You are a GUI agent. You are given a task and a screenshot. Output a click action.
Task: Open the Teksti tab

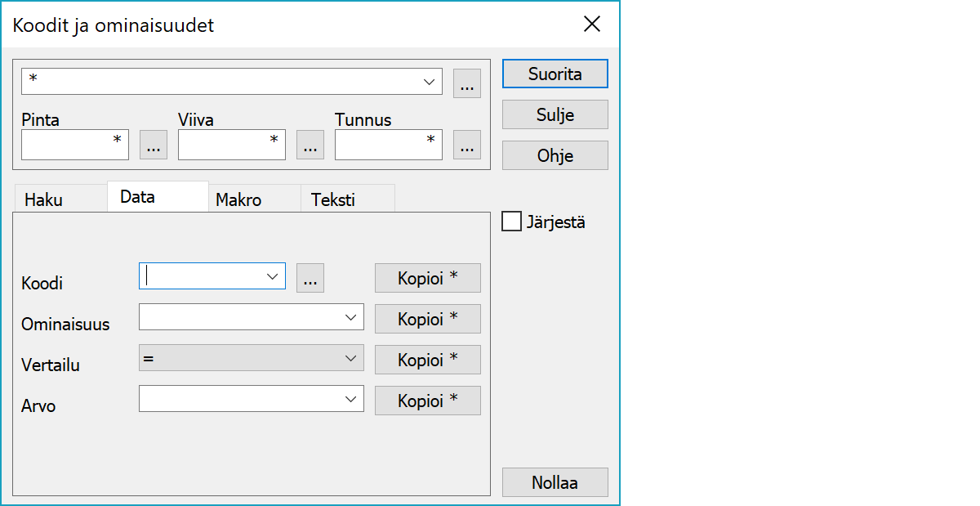tap(333, 200)
